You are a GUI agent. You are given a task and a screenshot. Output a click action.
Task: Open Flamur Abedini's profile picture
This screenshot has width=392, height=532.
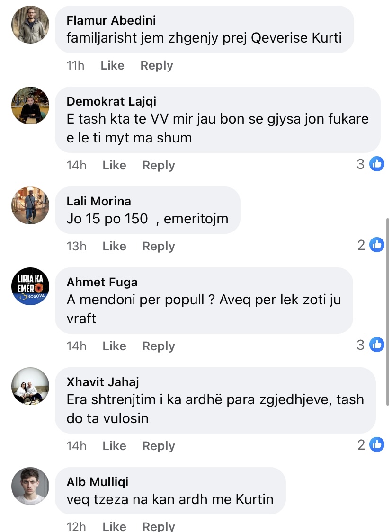(x=30, y=25)
